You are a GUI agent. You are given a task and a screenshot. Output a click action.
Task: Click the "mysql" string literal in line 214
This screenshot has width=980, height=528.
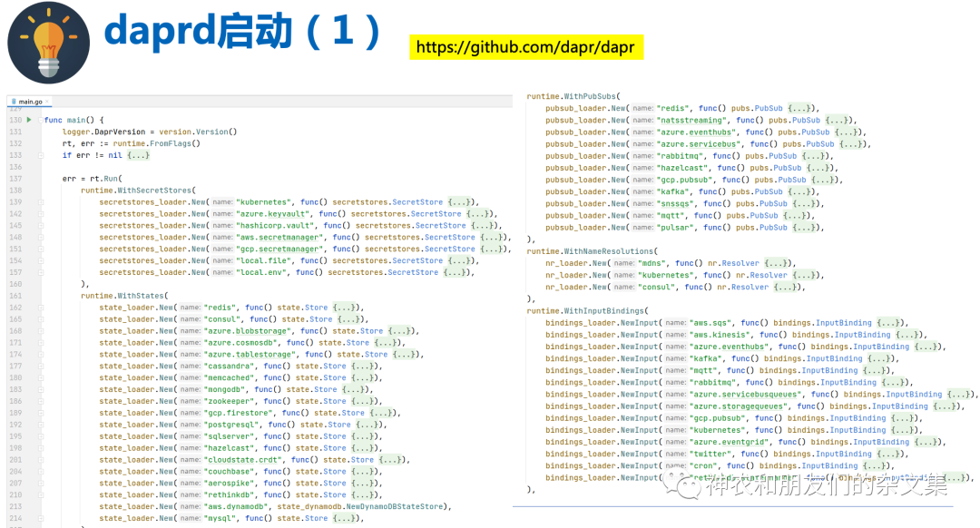coord(220,518)
